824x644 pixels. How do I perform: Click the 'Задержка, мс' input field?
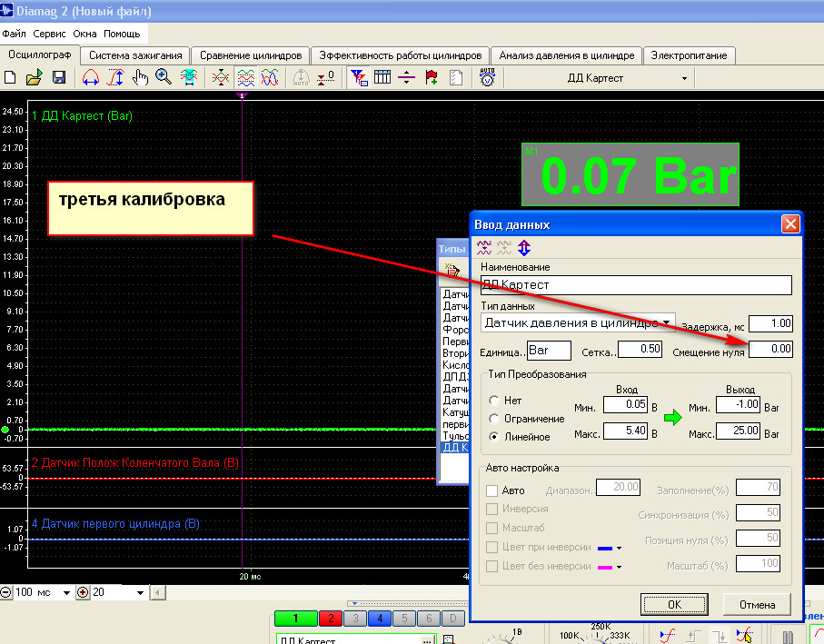click(770, 323)
